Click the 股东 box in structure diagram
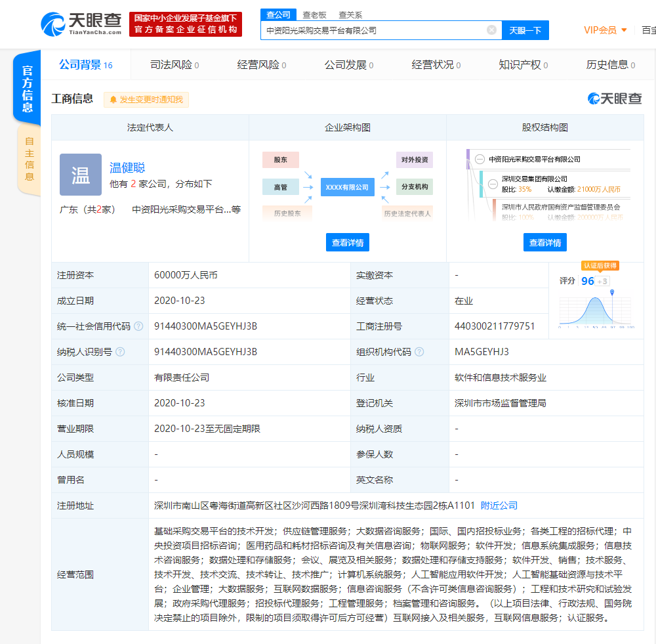The width and height of the screenshot is (656, 644). click(x=281, y=160)
